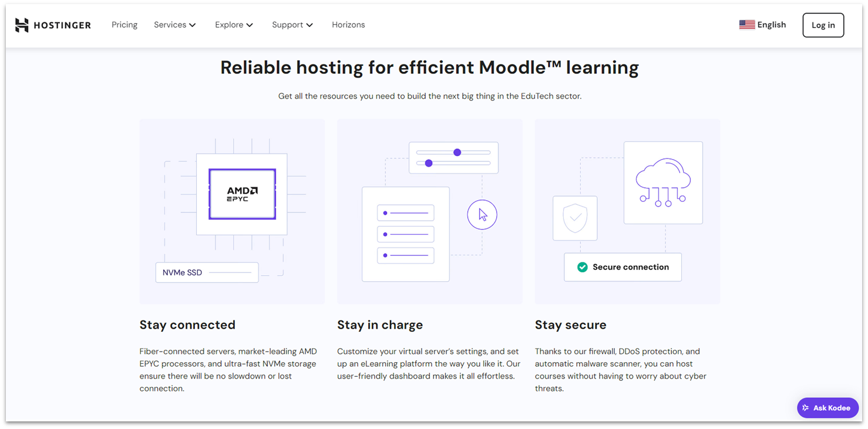Screen dimensions: 868x429
Task: Open the Horizons link
Action: [348, 25]
